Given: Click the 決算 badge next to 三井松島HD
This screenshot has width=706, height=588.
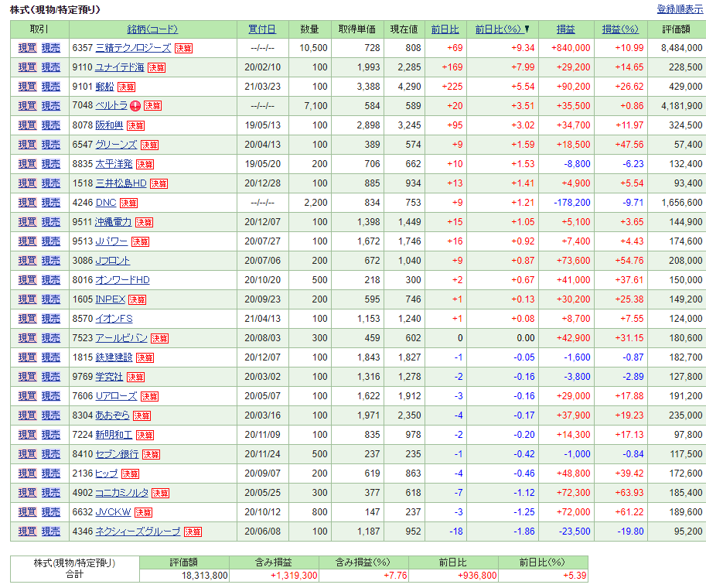Looking at the screenshot, I should coord(159,184).
